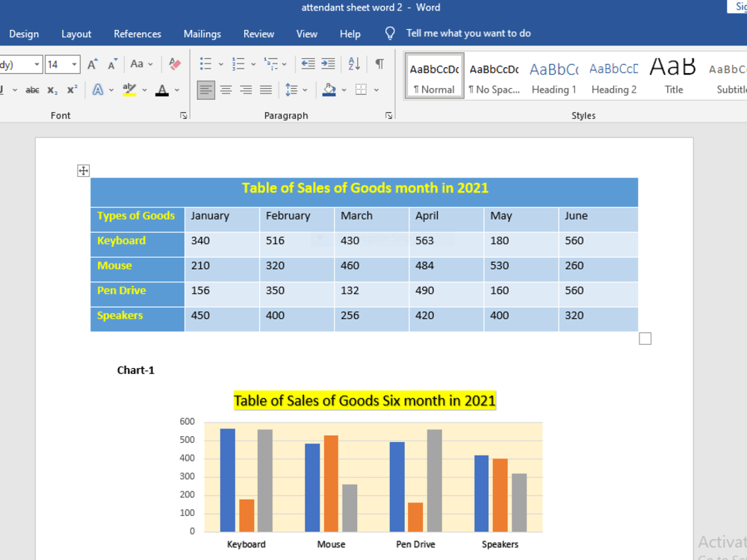747x560 pixels.
Task: Sort text alphabetically A-Z
Action: point(354,63)
